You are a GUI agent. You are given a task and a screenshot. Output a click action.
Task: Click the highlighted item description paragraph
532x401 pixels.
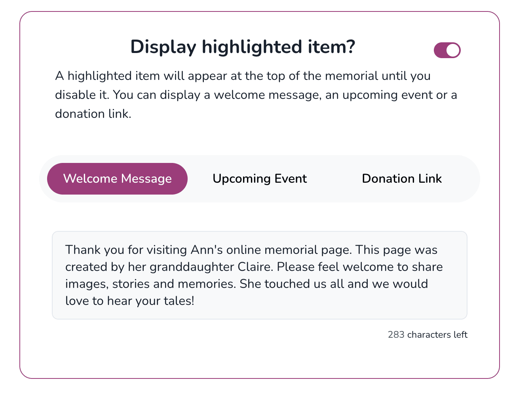pyautogui.click(x=256, y=95)
